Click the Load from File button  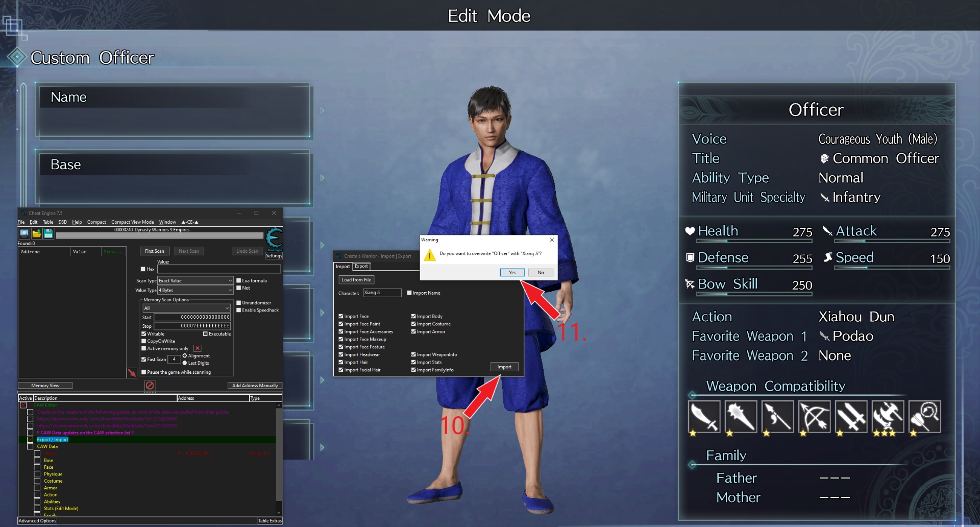point(356,280)
